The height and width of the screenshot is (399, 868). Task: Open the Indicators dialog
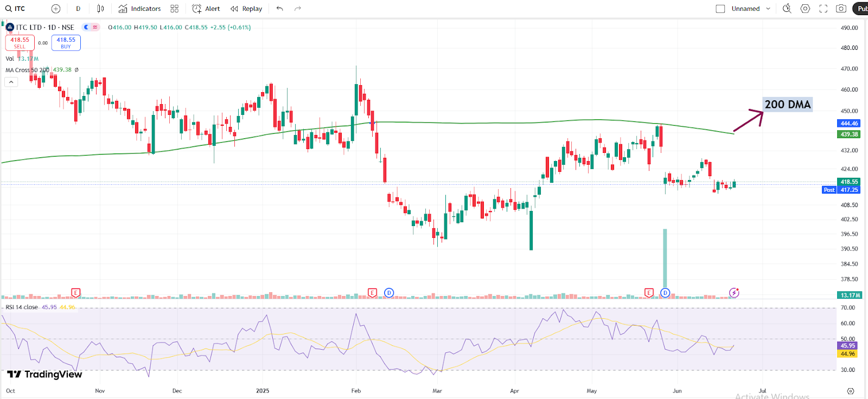[139, 9]
